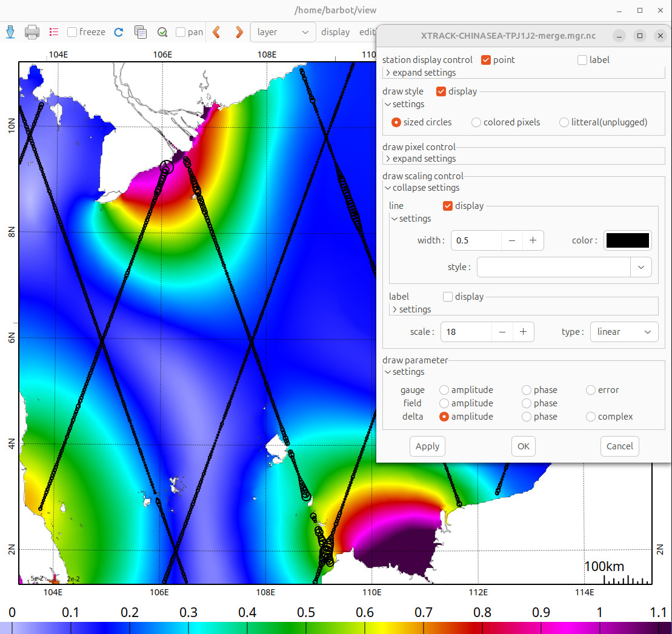Select gauge error parameter

click(x=591, y=390)
